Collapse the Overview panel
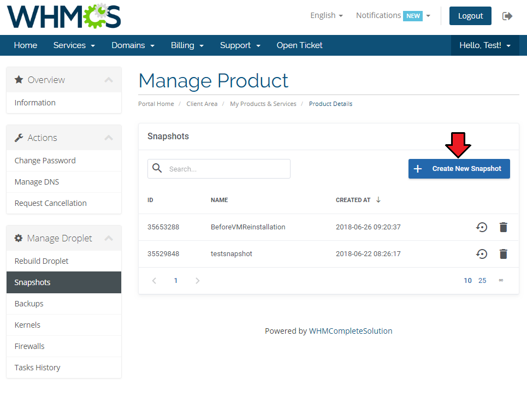This screenshot has height=420, width=527. (x=109, y=80)
